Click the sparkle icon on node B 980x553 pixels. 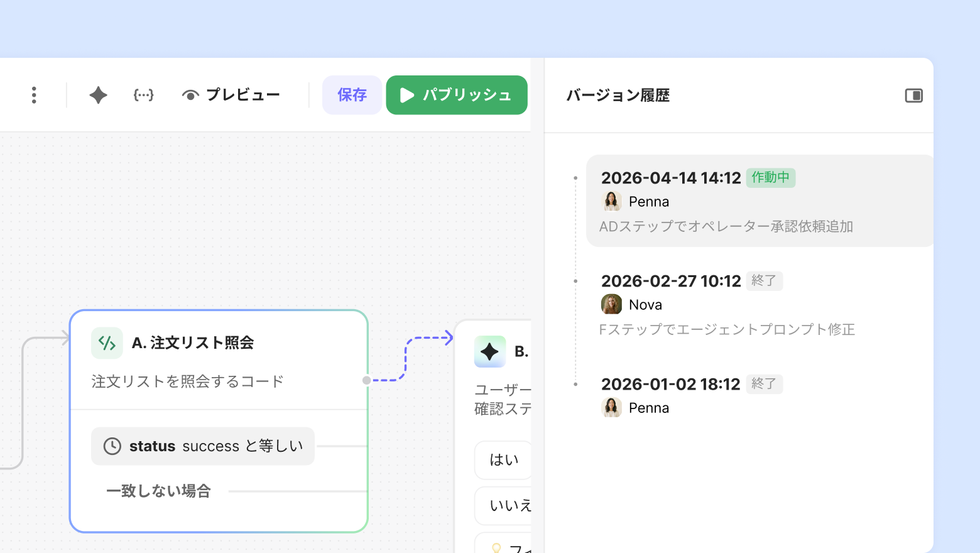click(x=490, y=352)
